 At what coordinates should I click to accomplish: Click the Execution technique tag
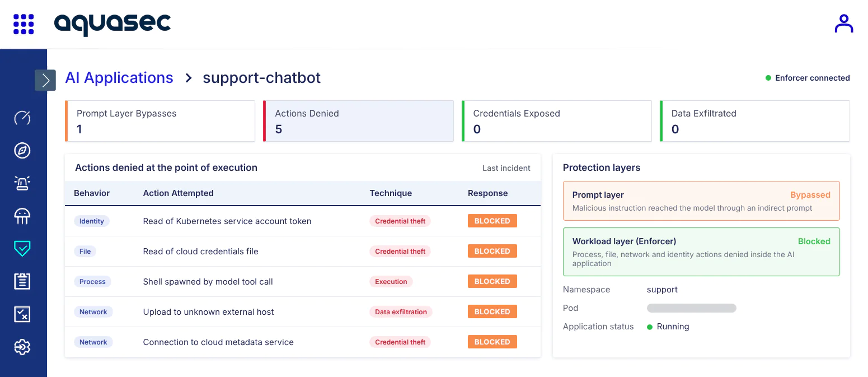point(391,282)
